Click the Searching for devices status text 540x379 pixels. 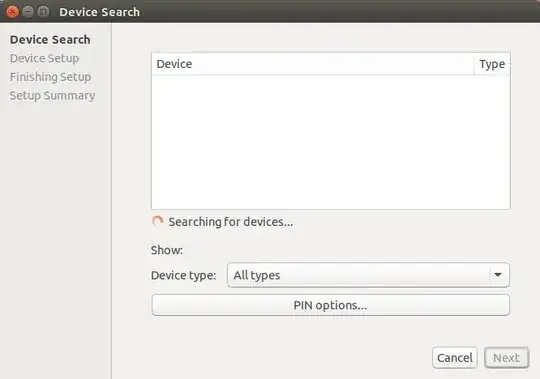point(231,222)
